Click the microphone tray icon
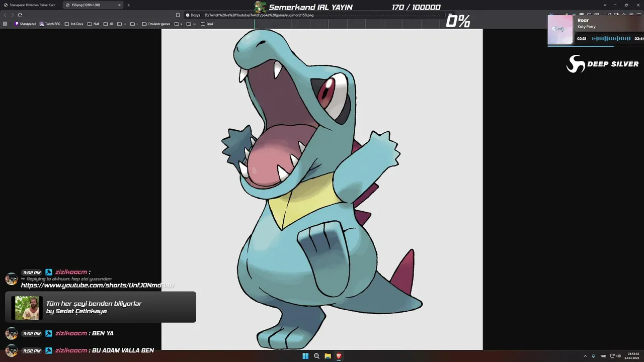 594,356
